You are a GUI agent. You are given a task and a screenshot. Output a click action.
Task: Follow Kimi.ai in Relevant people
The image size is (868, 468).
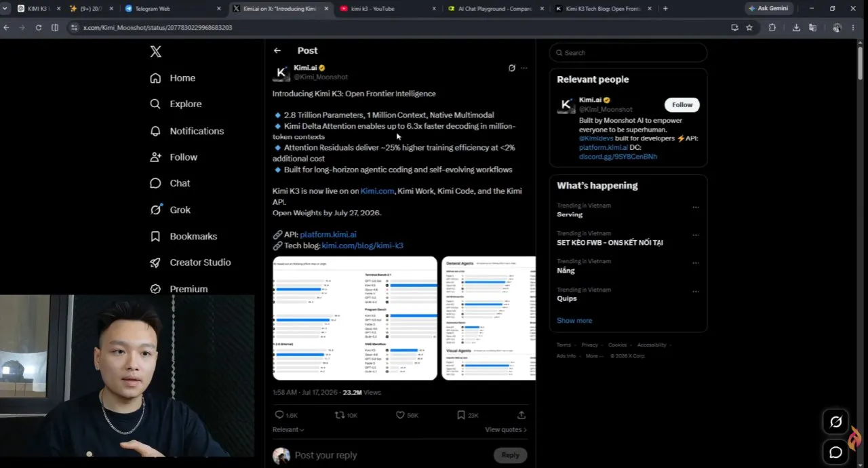click(682, 104)
